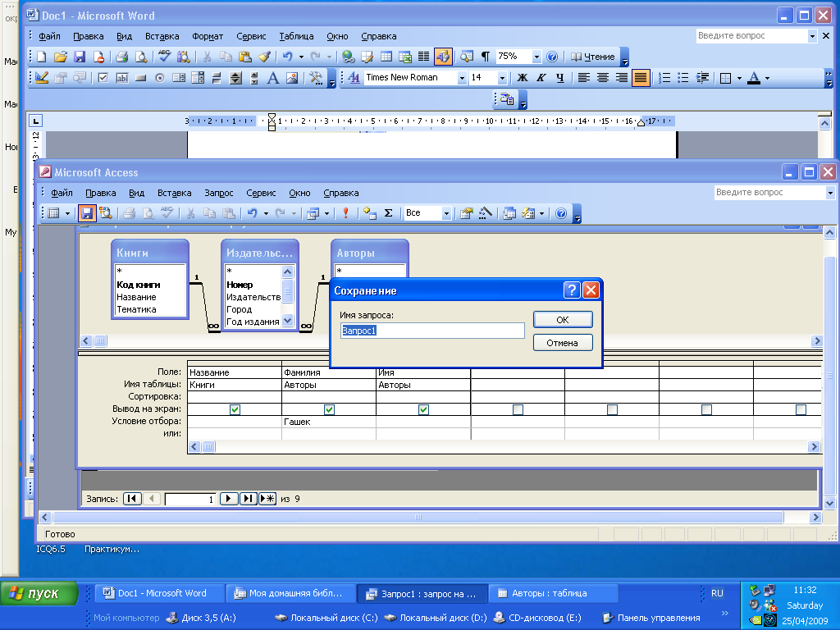Expand the Word font color dropdown arrow
This screenshot has height=630, width=840.
(767, 78)
